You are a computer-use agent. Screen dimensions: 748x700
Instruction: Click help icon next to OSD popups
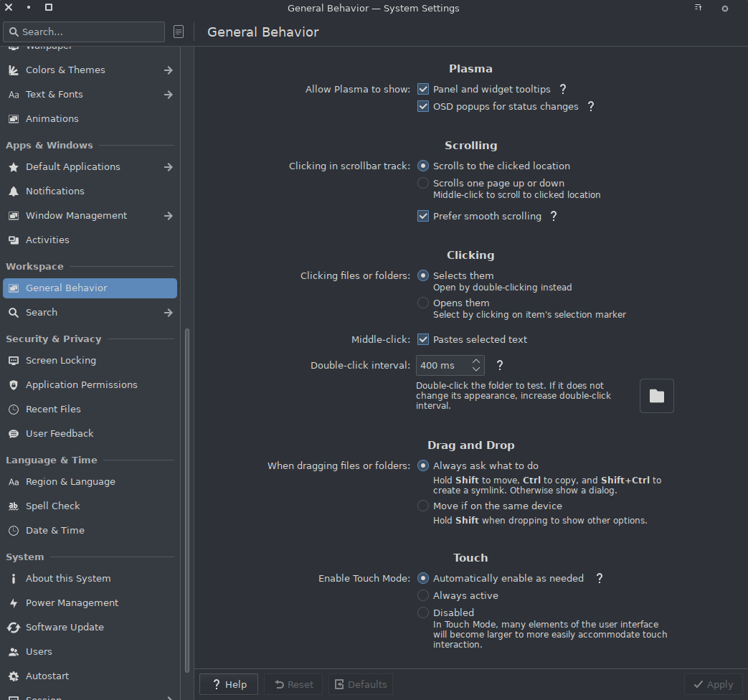tap(591, 106)
